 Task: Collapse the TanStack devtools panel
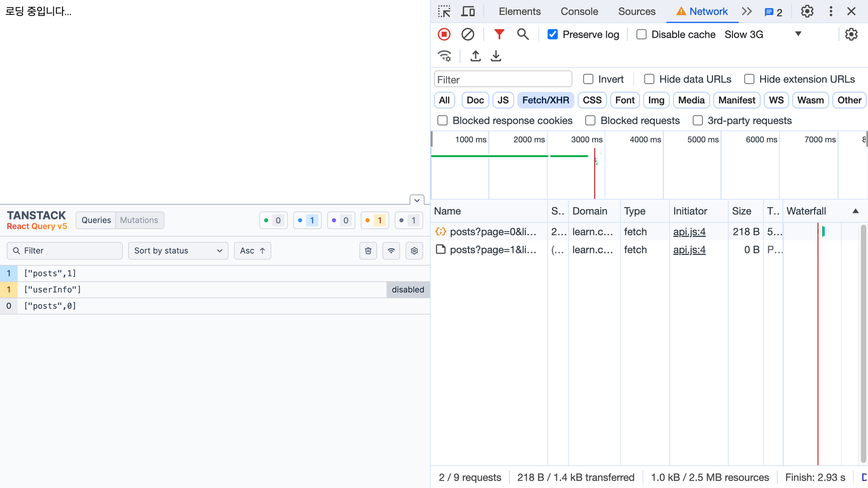coord(417,200)
